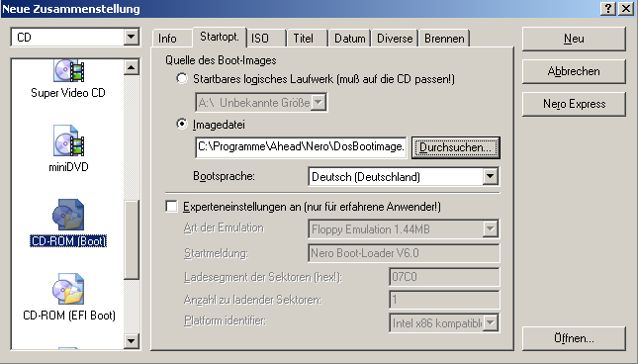The width and height of the screenshot is (638, 364).
Task: Open the Art der Emulation dropdown
Action: (x=491, y=228)
